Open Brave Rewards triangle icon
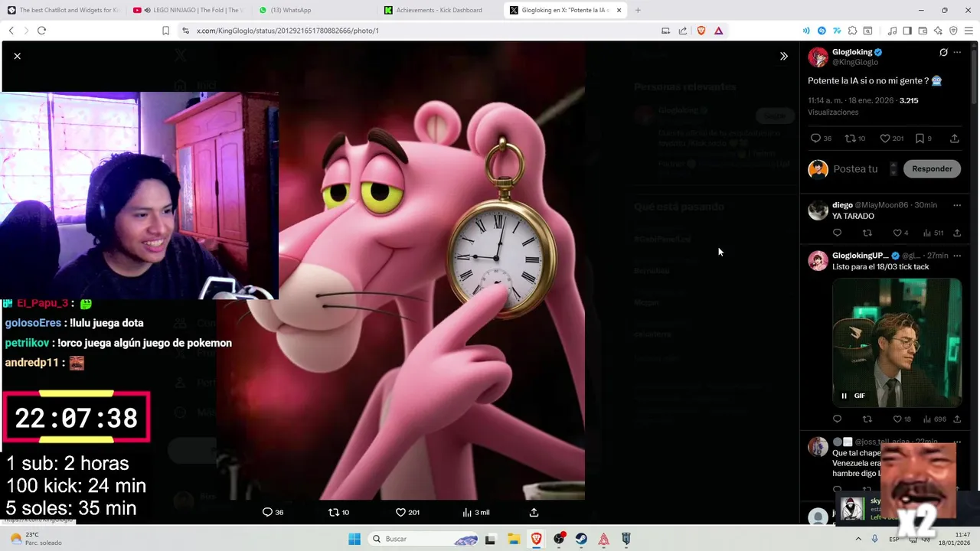This screenshot has width=980, height=551. (x=718, y=31)
